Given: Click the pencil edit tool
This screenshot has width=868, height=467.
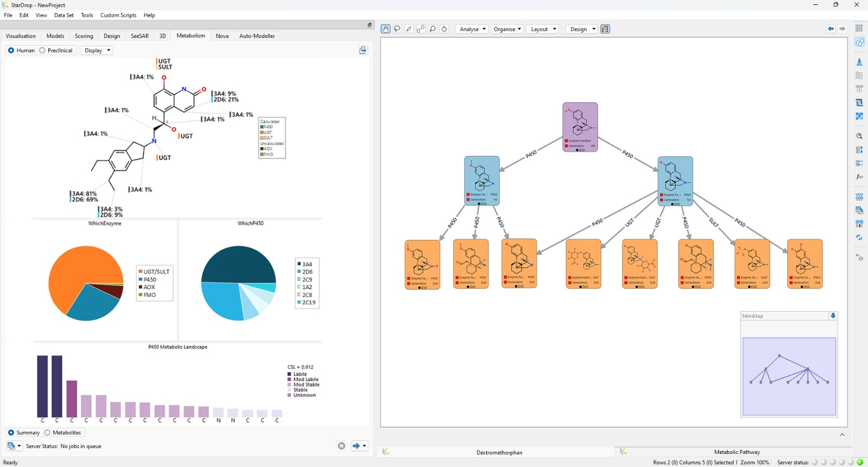Looking at the screenshot, I should [x=409, y=29].
